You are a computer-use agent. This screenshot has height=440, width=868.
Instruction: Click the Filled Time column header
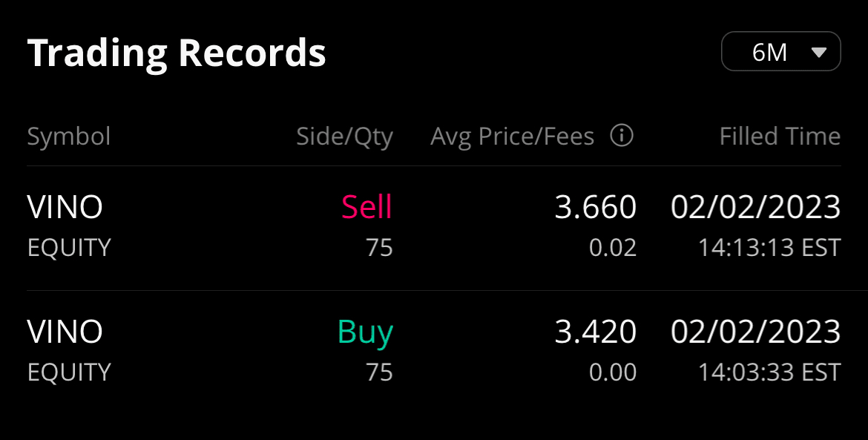pyautogui.click(x=780, y=137)
